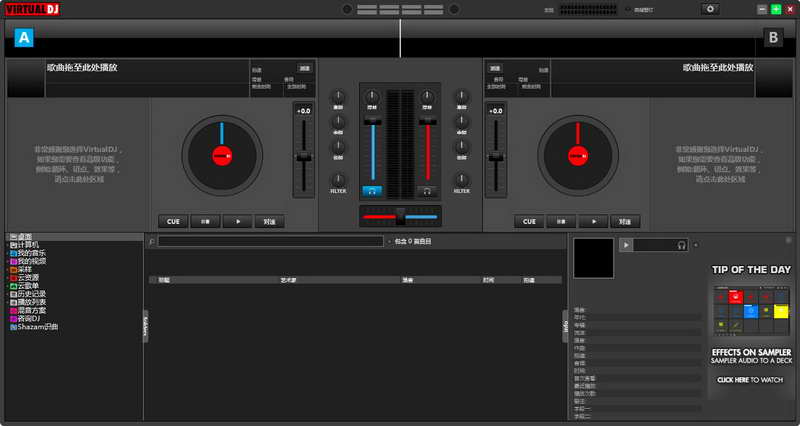800x426 pixels.
Task: Click deck A sync (对速) button
Action: pos(269,221)
